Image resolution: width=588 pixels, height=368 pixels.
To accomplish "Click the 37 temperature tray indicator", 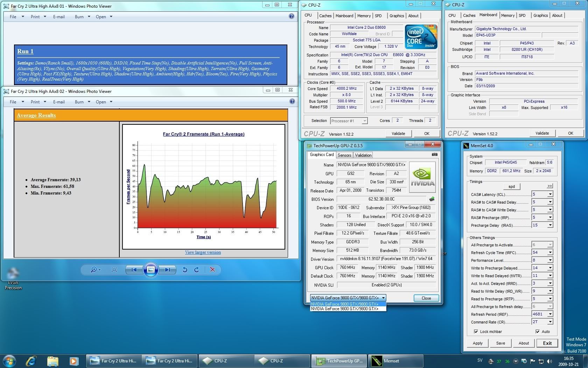I will pos(499,361).
